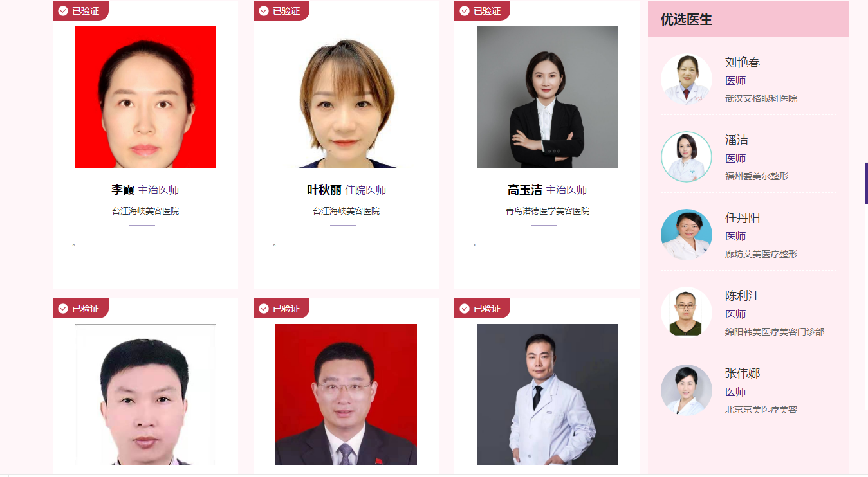Click verified checkmark icon on 叶秋丽's card
The image size is (868, 477).
pos(264,11)
